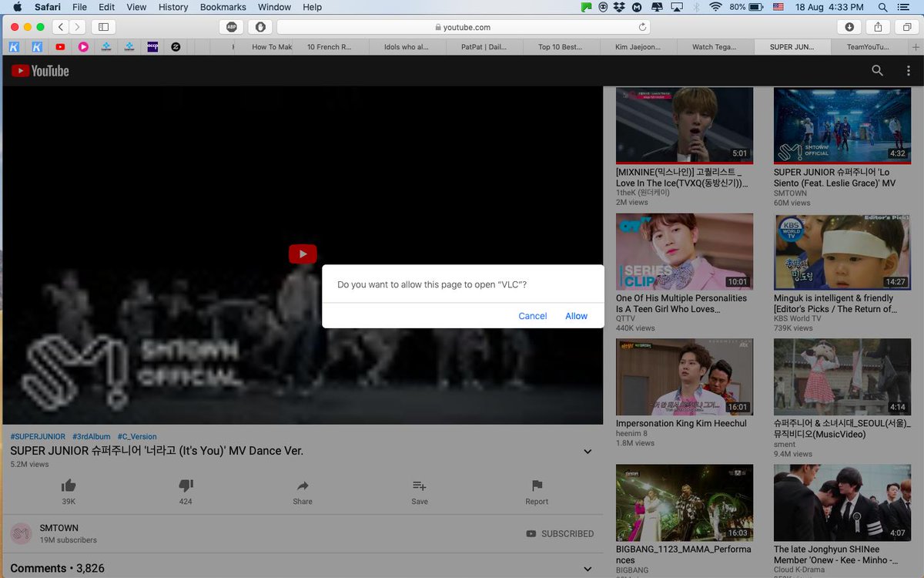Screen dimensions: 924x578
Task: Open YouTube search magnifier icon
Action: [877, 70]
